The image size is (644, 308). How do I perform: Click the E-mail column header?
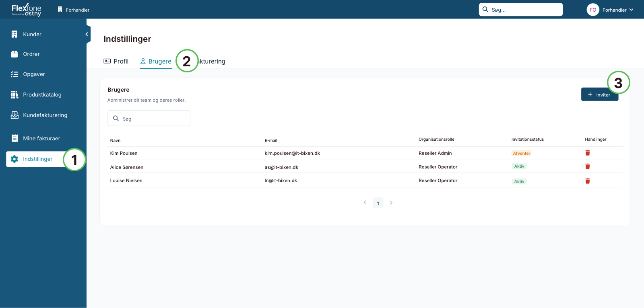pos(271,140)
